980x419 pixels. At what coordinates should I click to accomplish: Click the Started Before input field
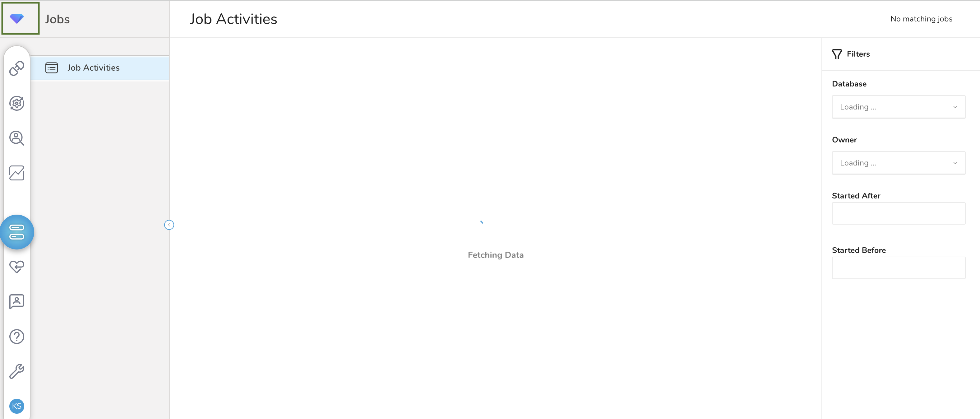click(898, 268)
